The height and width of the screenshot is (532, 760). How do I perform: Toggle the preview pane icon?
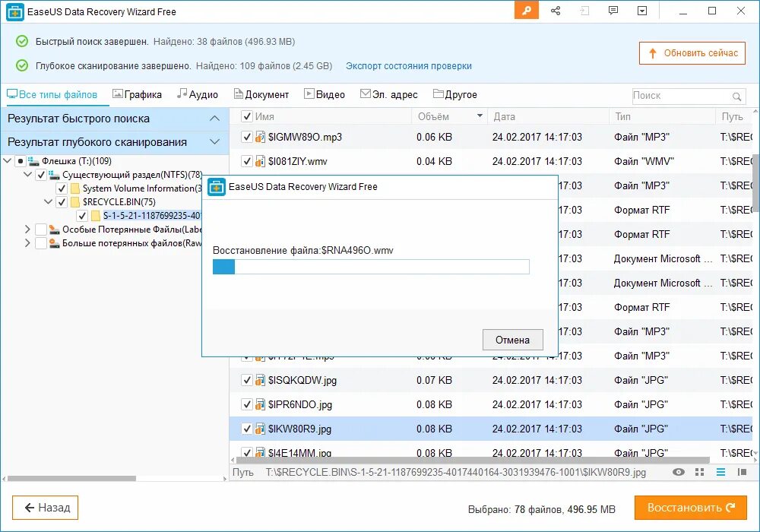[740, 472]
